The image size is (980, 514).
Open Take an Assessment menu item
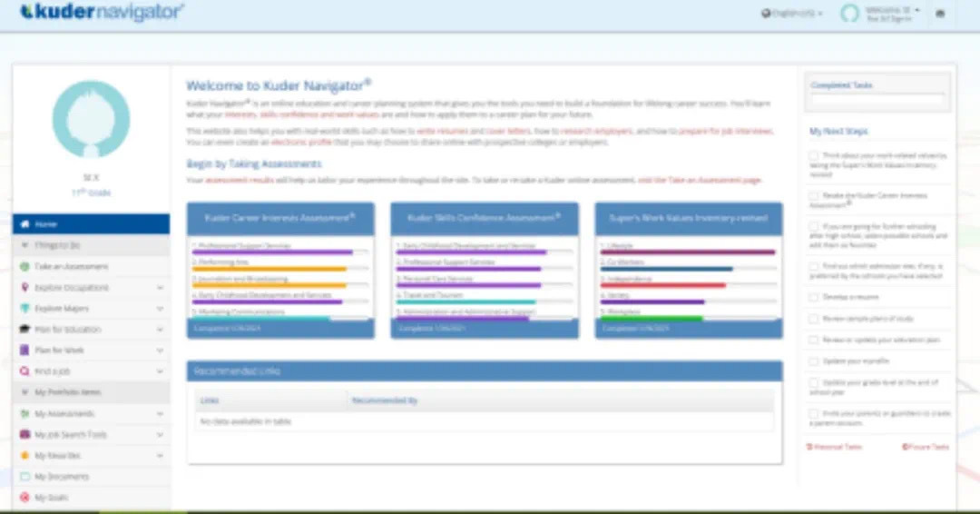[92, 266]
